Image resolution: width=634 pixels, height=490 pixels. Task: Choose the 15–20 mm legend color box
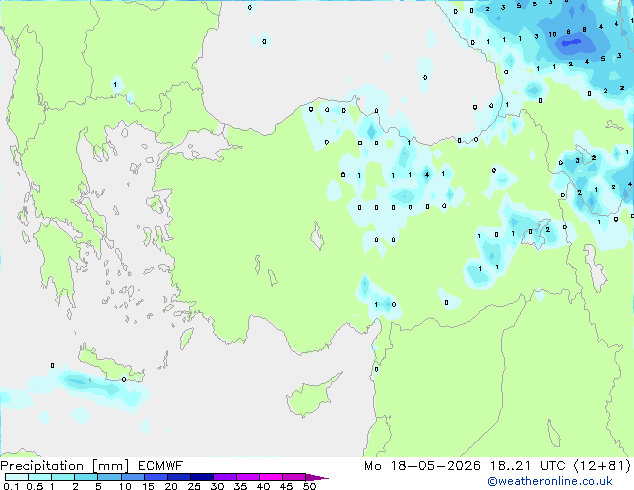coord(156,477)
